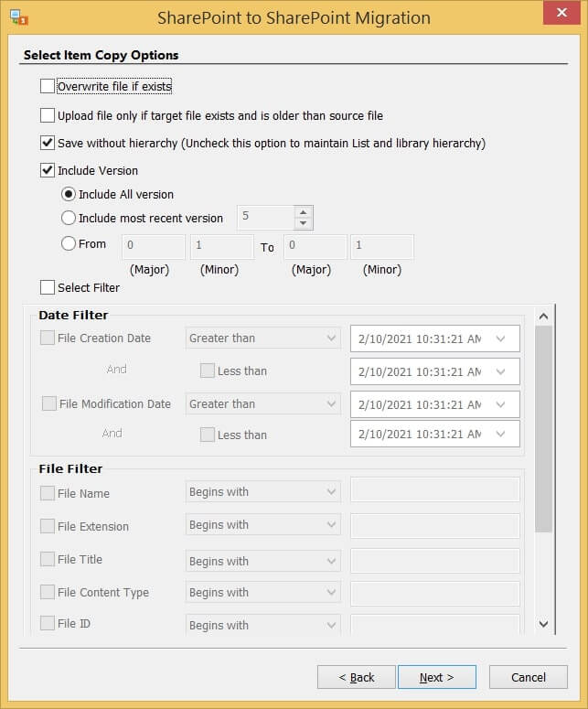Open File ID Begins with dropdown
This screenshot has height=709, width=588.
point(263,625)
